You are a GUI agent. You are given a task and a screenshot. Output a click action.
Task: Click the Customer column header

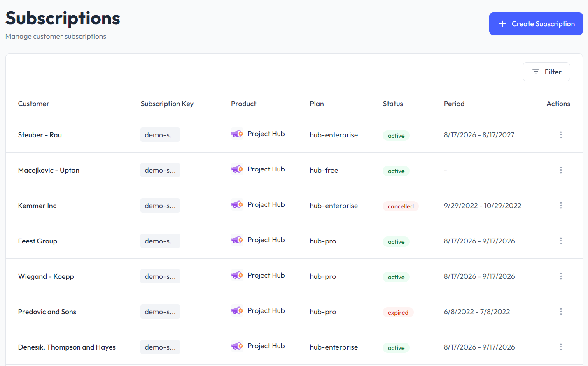click(x=34, y=104)
